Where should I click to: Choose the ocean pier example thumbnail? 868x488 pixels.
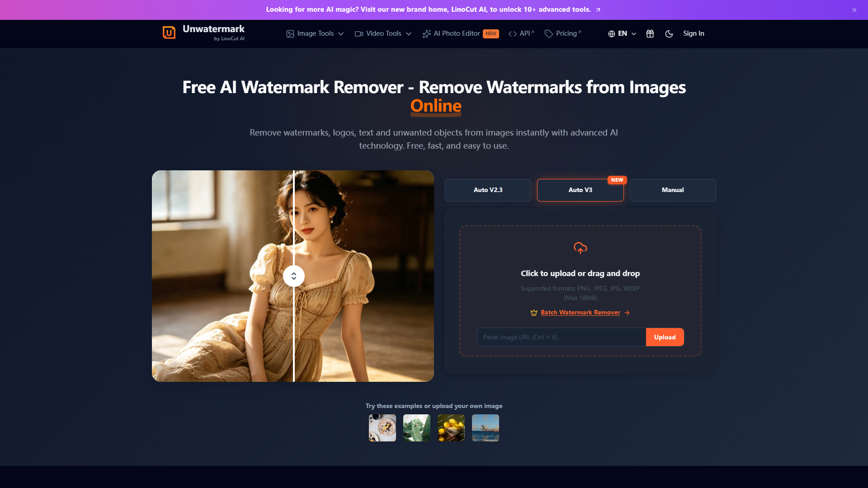pos(486,428)
